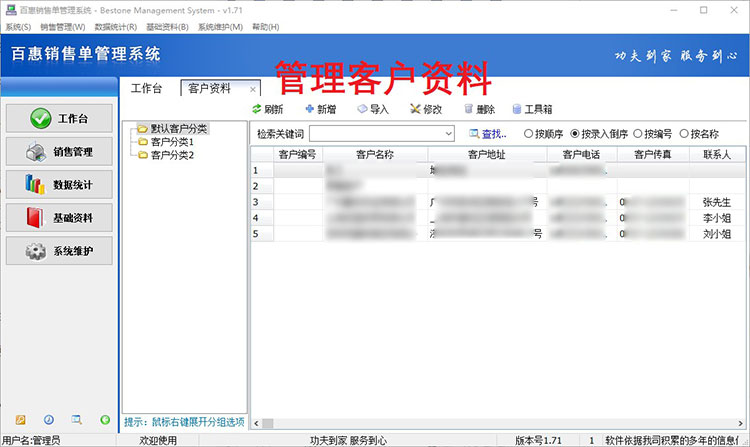Screen dimensions: 750x447
Task: Click the 数据统计 sidebar button
Action: click(x=59, y=185)
